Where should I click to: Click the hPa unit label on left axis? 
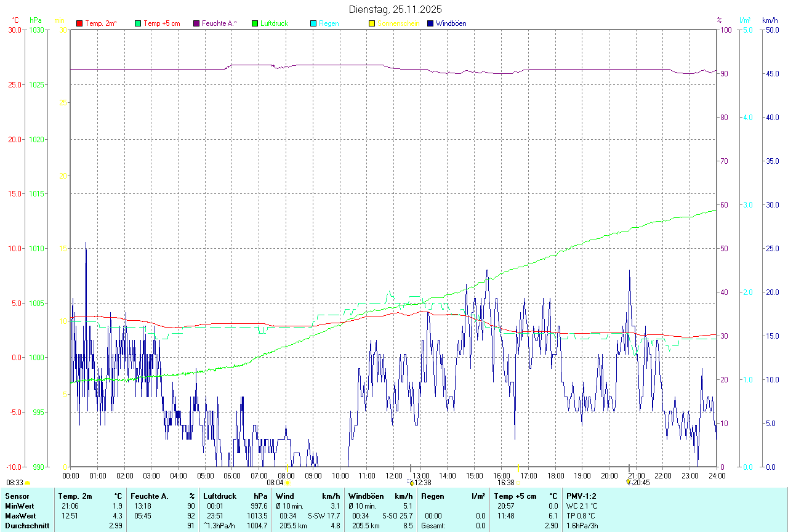click(35, 20)
